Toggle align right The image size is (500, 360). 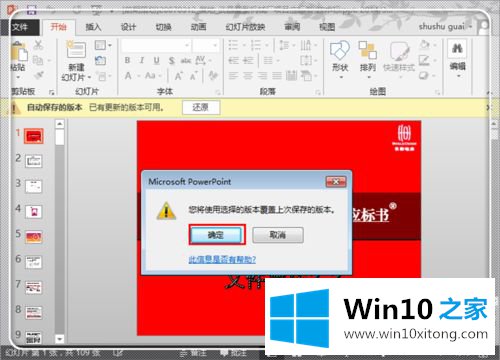click(262, 76)
